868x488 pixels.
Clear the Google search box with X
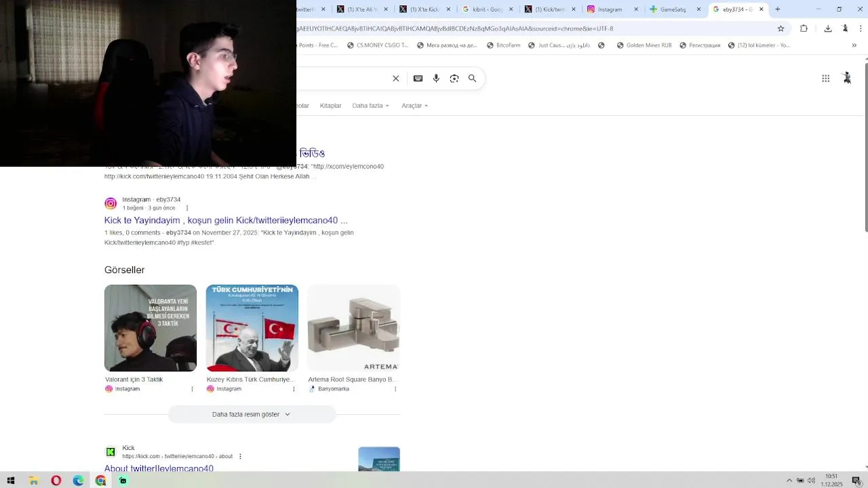[396, 79]
